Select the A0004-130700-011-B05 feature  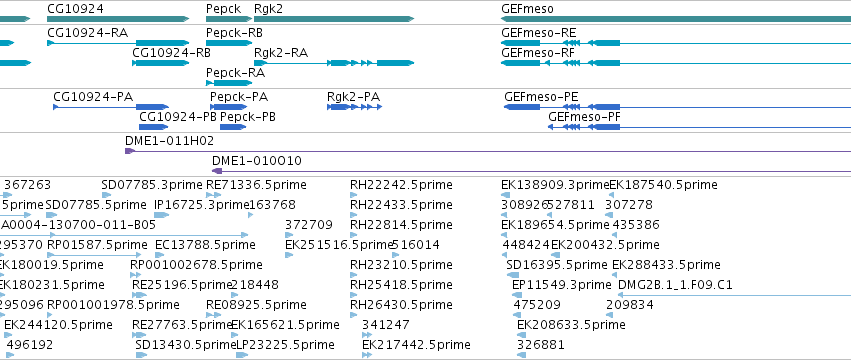tap(78, 225)
